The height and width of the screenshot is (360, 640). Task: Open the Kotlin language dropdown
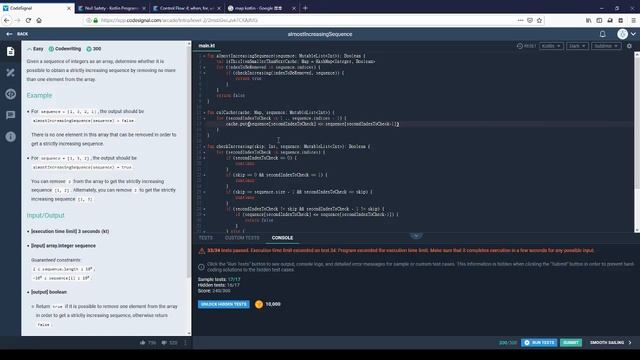[x=551, y=46]
